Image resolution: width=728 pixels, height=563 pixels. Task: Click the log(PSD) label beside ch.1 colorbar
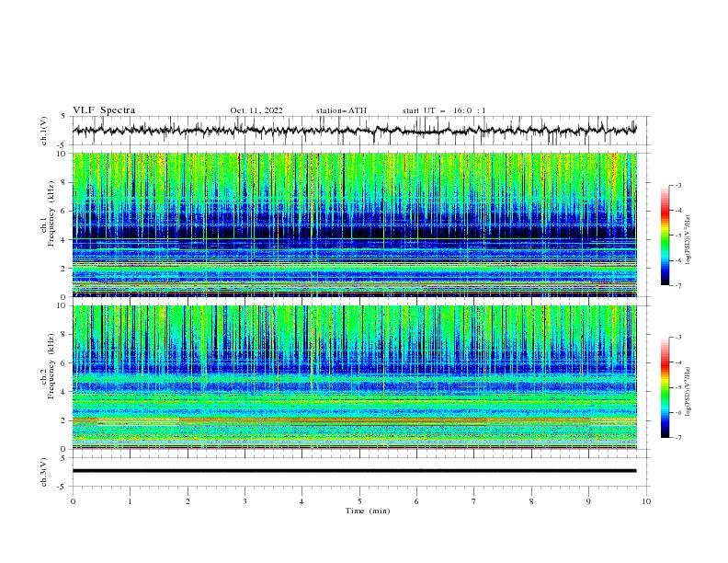[688, 240]
